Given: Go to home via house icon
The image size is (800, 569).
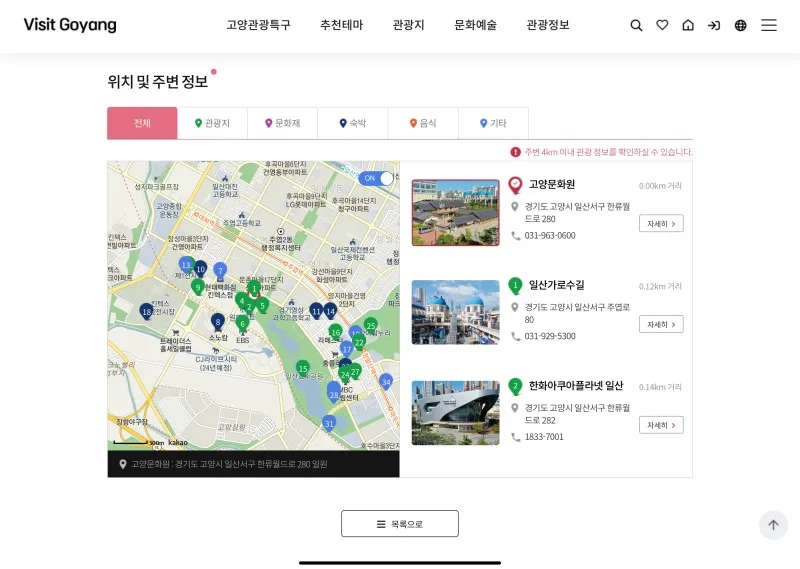Looking at the screenshot, I should click(x=688, y=25).
